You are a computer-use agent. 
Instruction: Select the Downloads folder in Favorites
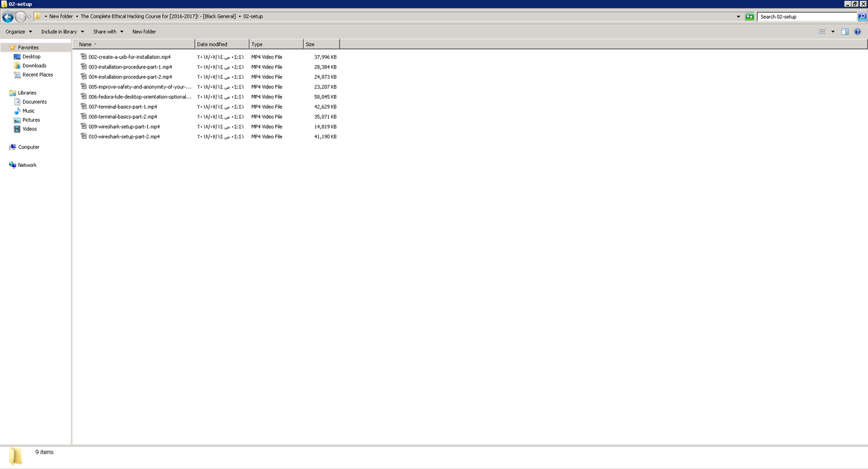click(x=34, y=66)
